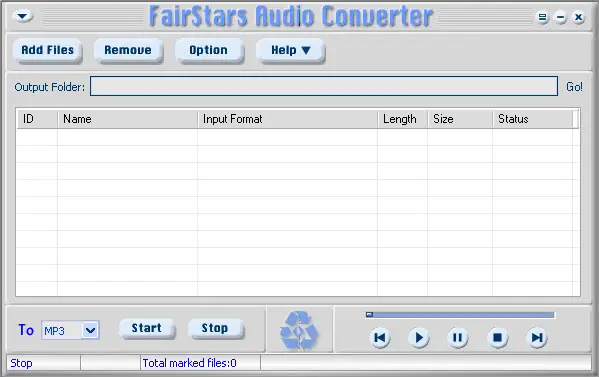
Task: Click the Output Folder path field
Action: (x=324, y=86)
